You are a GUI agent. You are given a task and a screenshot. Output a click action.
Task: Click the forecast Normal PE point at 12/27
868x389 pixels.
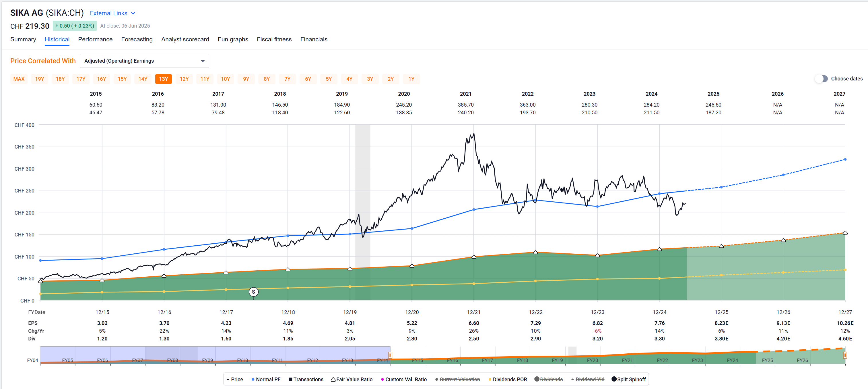[845, 159]
